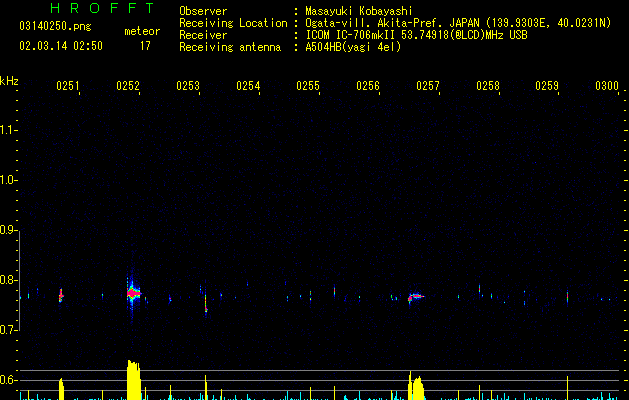This screenshot has width=629, height=400.
Task: Click the Receiving antenna label
Action: [230, 47]
